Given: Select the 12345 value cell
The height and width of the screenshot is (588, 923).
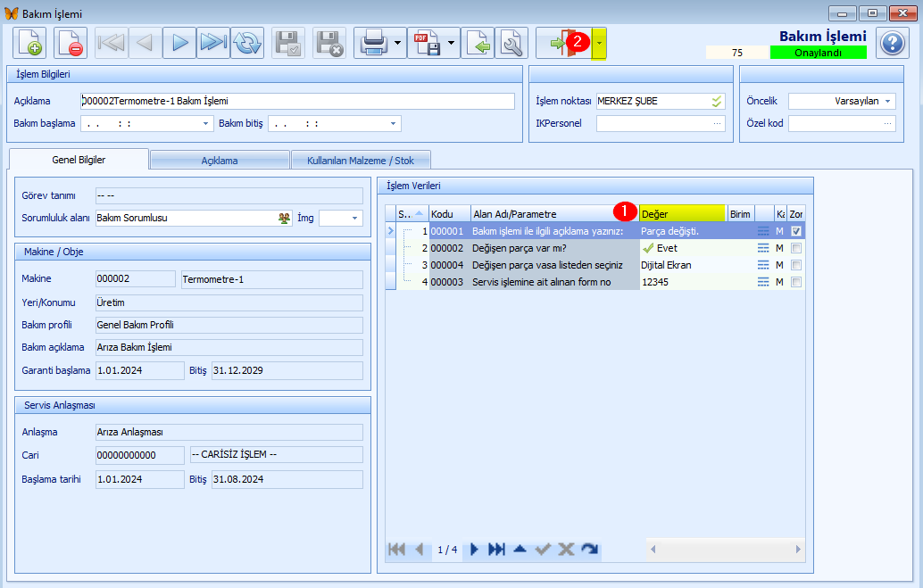Looking at the screenshot, I should pos(697,283).
